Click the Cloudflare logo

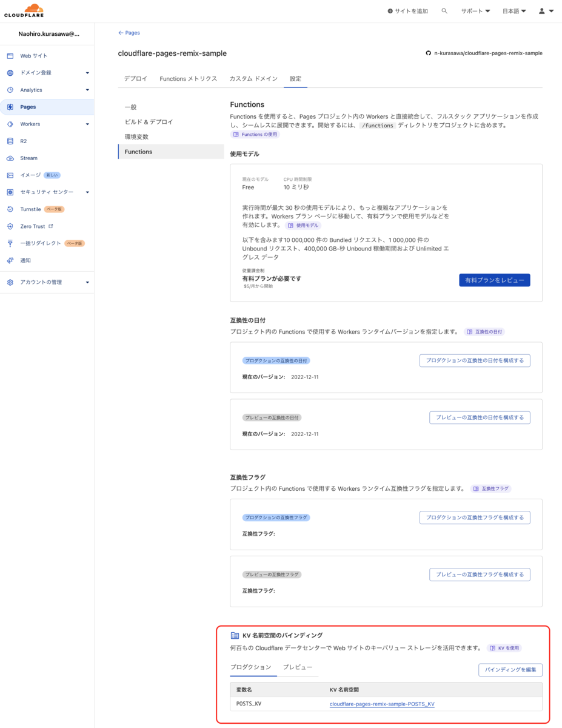point(24,10)
